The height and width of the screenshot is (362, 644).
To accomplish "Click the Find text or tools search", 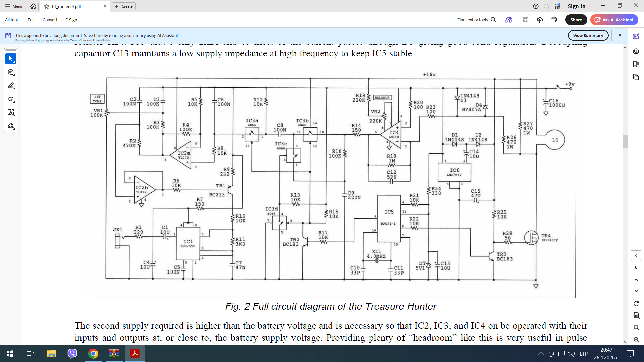I will 477,20.
